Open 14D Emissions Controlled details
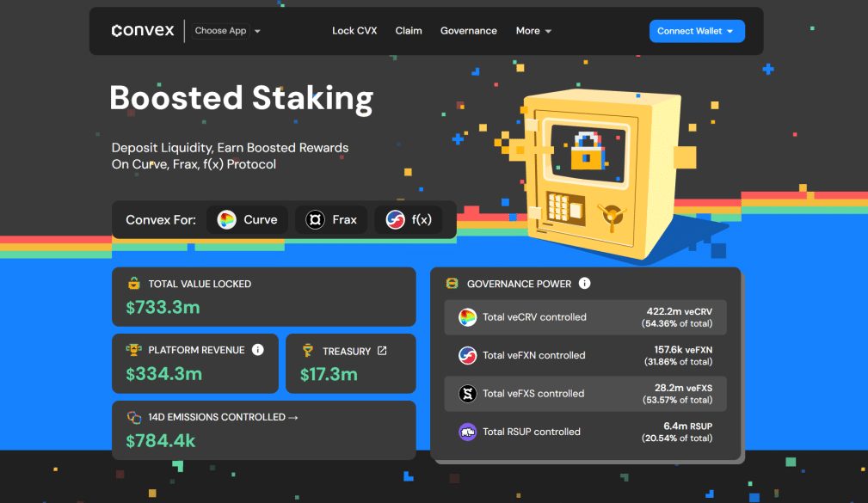The height and width of the screenshot is (503, 868). (223, 417)
